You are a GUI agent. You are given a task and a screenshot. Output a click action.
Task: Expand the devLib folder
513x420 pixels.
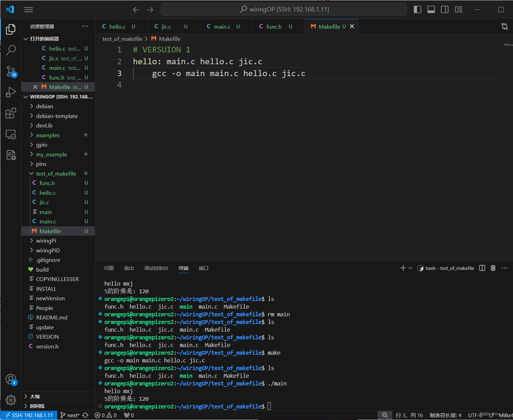(58, 125)
